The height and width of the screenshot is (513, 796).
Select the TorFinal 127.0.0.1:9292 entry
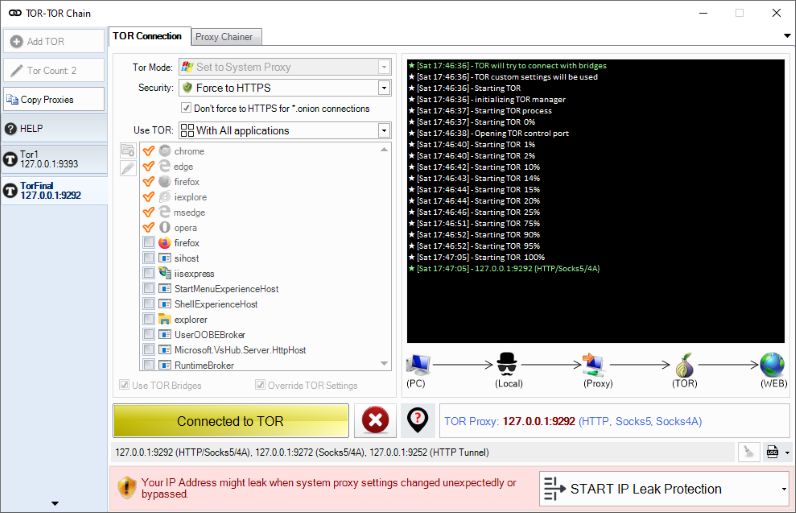click(x=54, y=191)
